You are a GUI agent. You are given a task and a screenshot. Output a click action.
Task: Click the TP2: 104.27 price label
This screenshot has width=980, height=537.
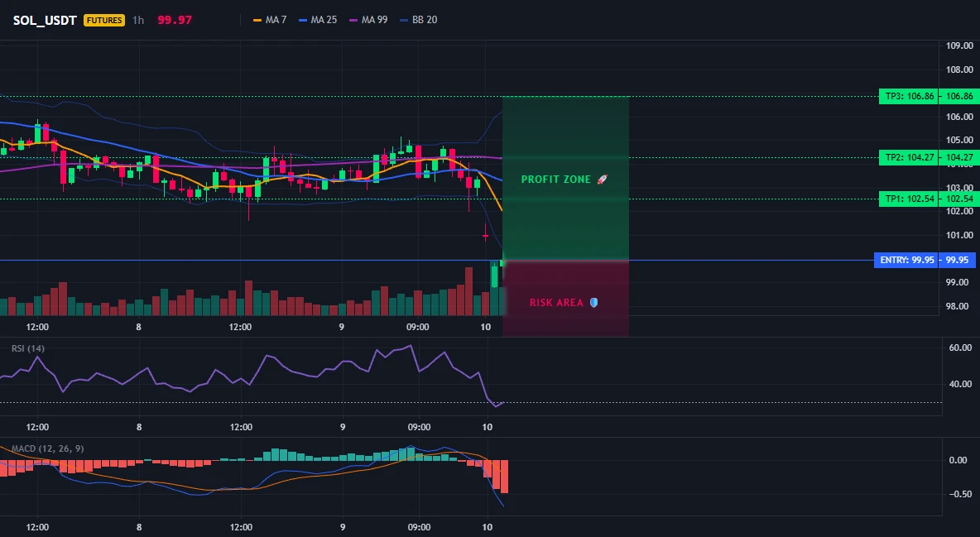click(x=910, y=157)
